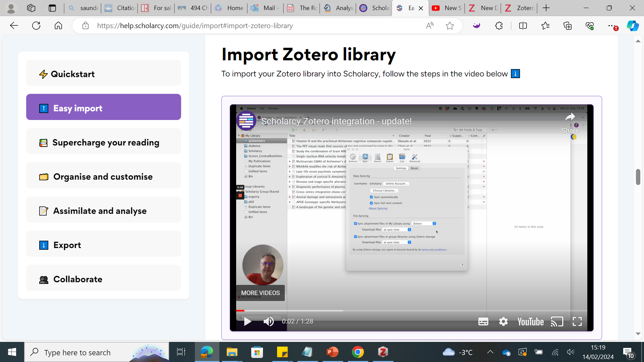Expand Organise and customise section
This screenshot has width=644, height=362.
(103, 177)
